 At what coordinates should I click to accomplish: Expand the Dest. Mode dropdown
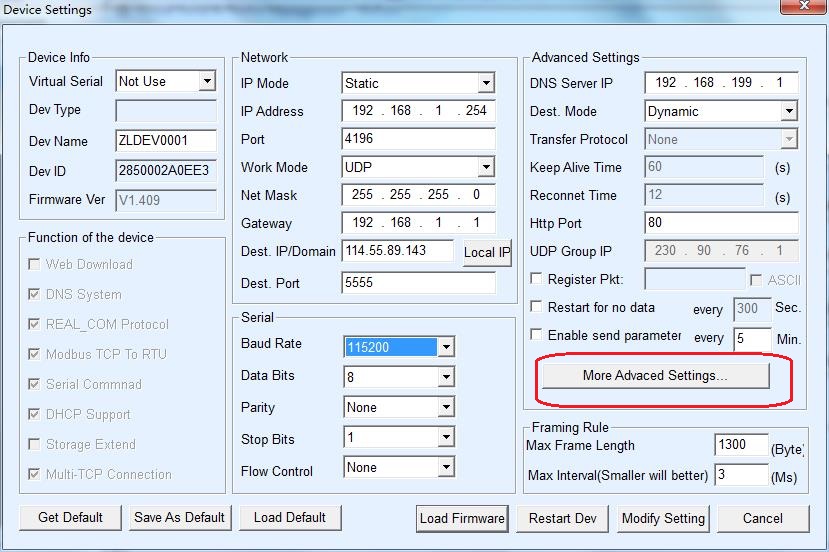tap(788, 111)
